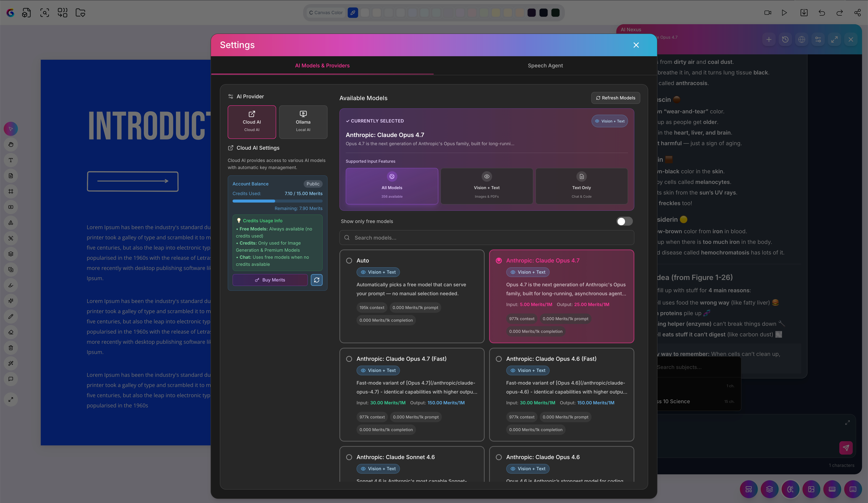The image size is (868, 503).
Task: Click the image floating button at bottom right
Action: pos(812,489)
